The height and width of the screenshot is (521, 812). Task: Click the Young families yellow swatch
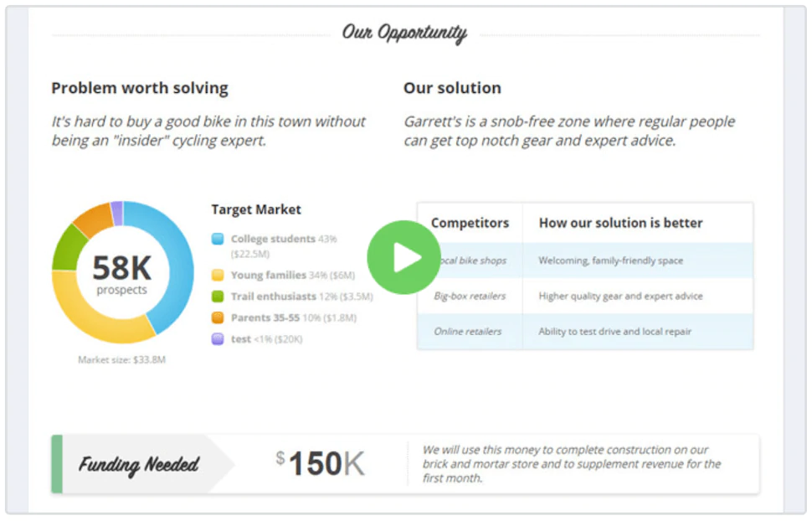pyautogui.click(x=218, y=275)
